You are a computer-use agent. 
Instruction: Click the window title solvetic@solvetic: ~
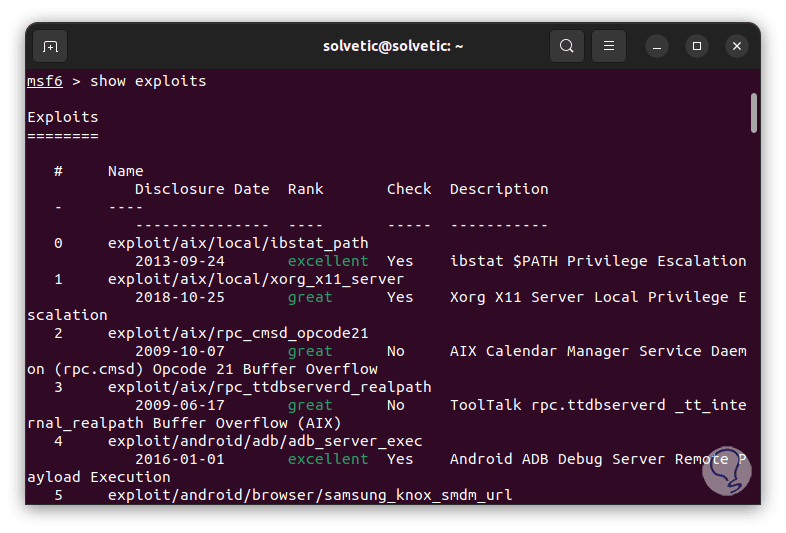(393, 46)
